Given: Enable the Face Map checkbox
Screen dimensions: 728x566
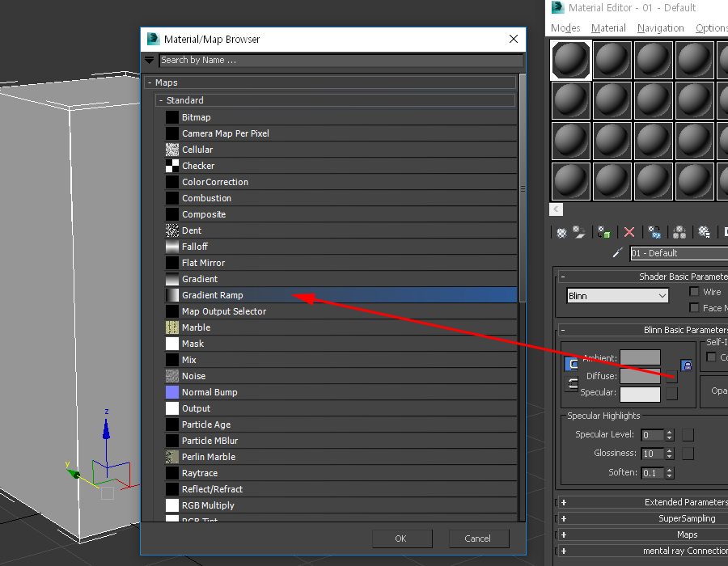Looking at the screenshot, I should pos(695,307).
